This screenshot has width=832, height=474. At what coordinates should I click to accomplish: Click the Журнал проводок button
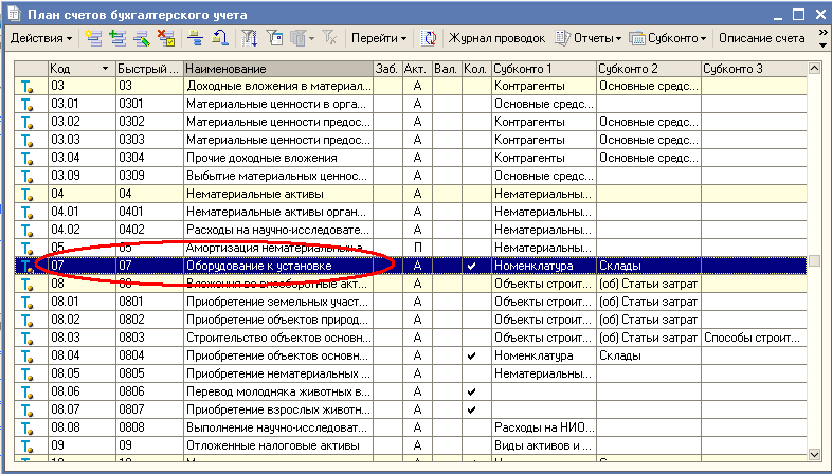[496, 38]
